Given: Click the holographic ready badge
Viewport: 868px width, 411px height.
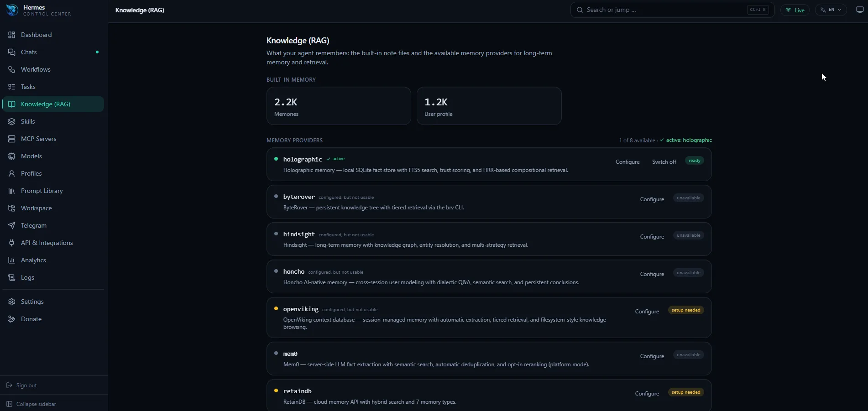Looking at the screenshot, I should pos(695,161).
